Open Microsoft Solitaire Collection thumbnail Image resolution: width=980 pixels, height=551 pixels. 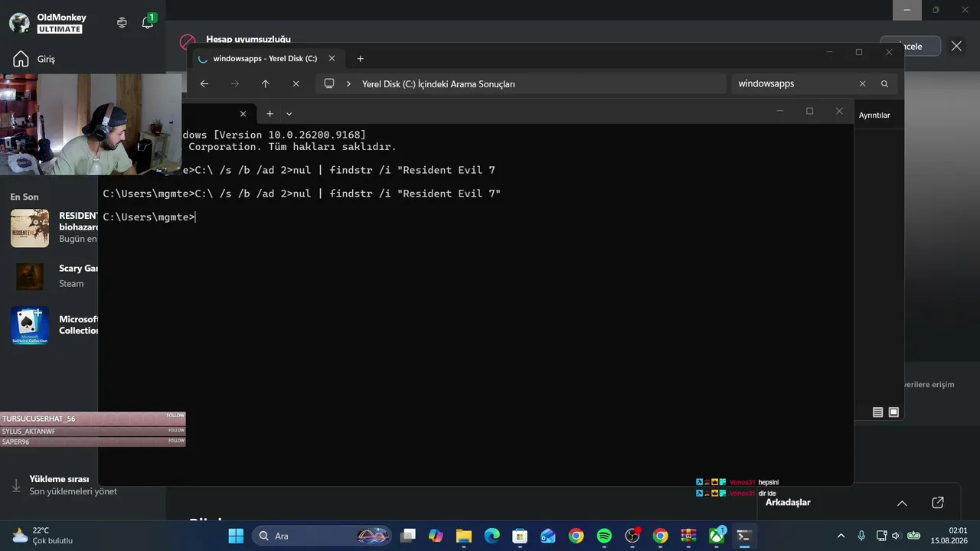click(30, 325)
